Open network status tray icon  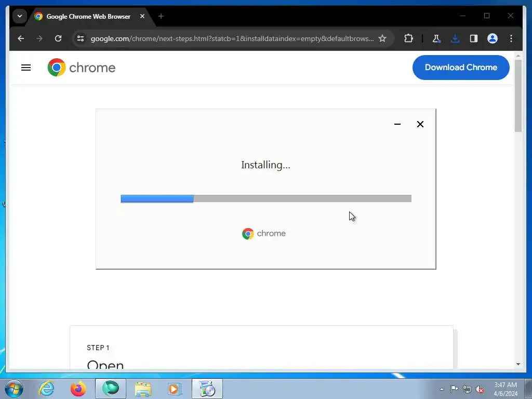click(x=467, y=389)
